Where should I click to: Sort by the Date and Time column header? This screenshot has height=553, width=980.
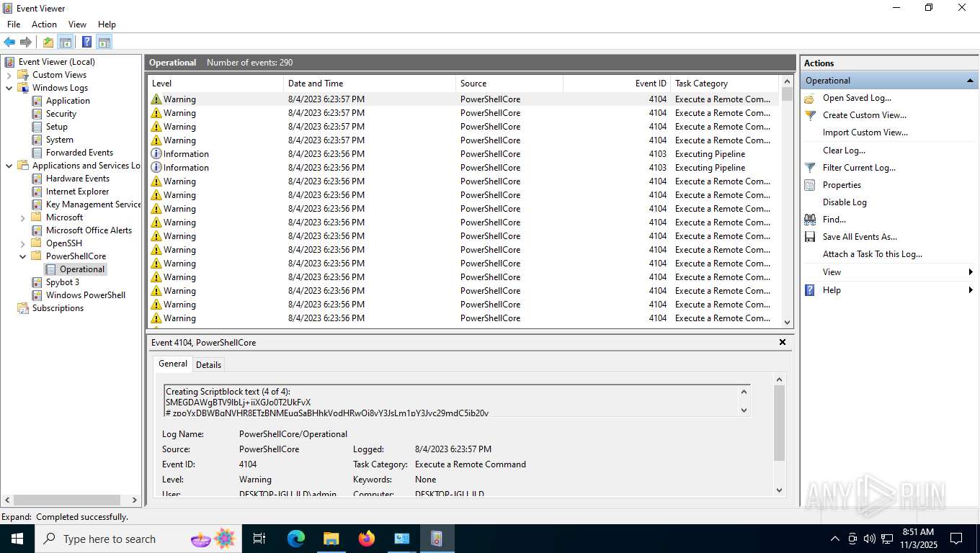pos(370,84)
